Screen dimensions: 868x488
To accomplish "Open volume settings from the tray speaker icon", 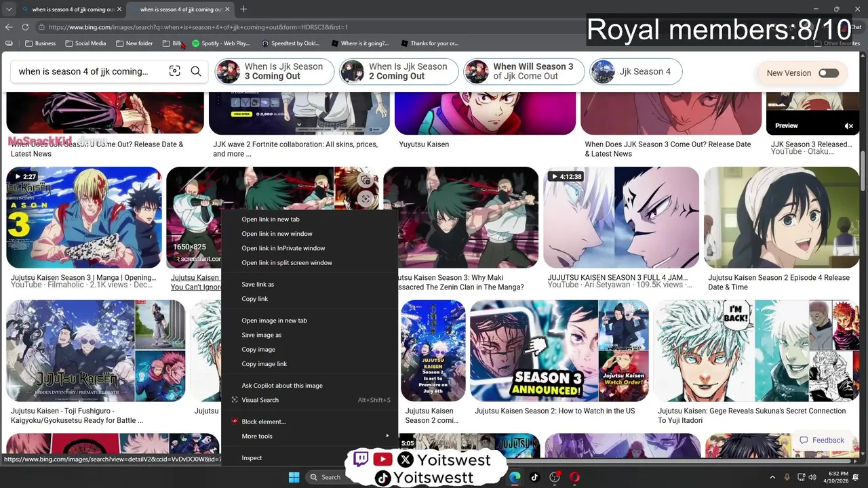I will 812,477.
